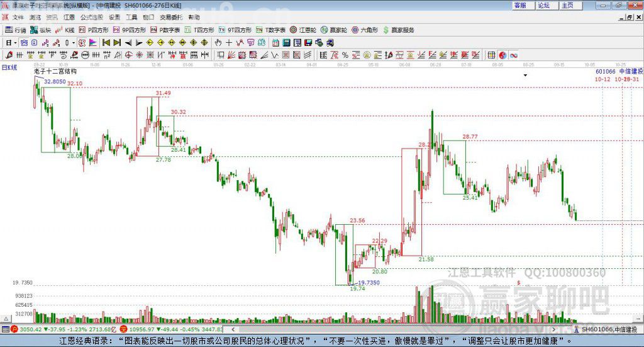Click the 日K线 label at chart corner
Image resolution: width=644 pixels, height=347 pixels.
pyautogui.click(x=9, y=67)
